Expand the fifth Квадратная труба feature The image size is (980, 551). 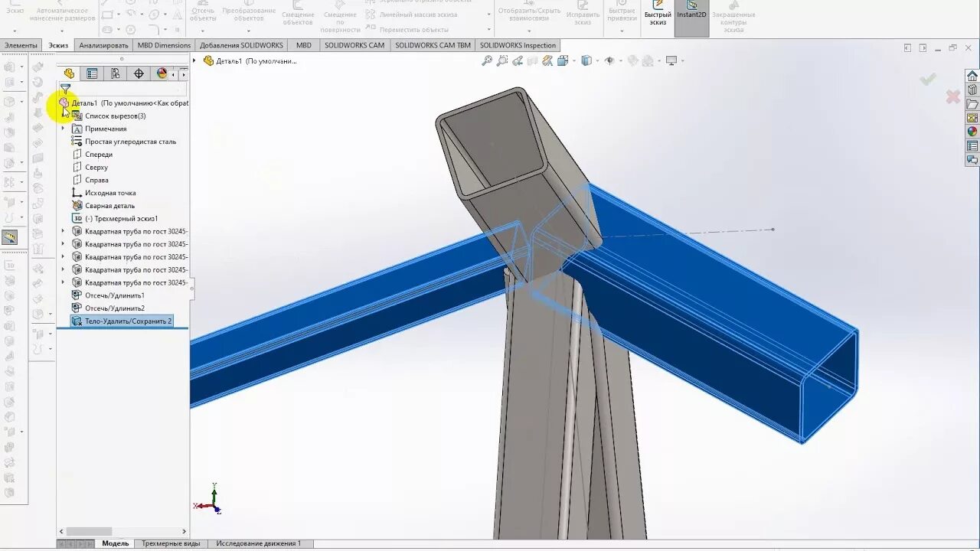pyautogui.click(x=64, y=282)
